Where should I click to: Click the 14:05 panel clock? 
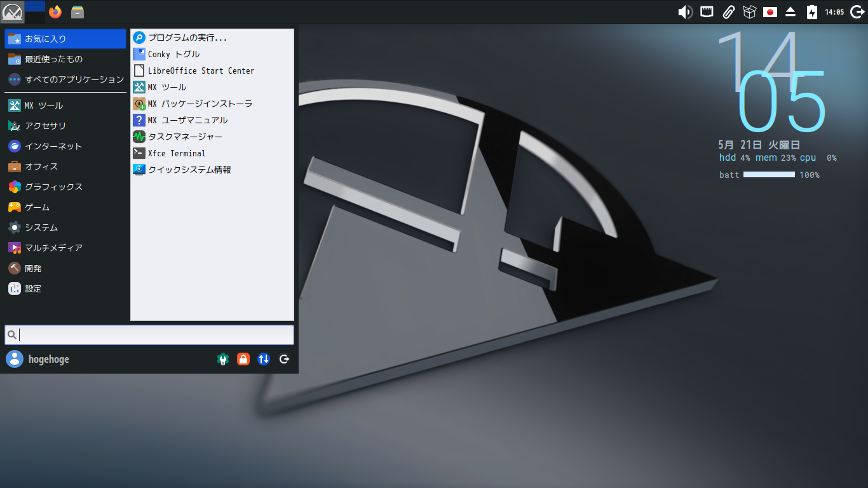[834, 12]
